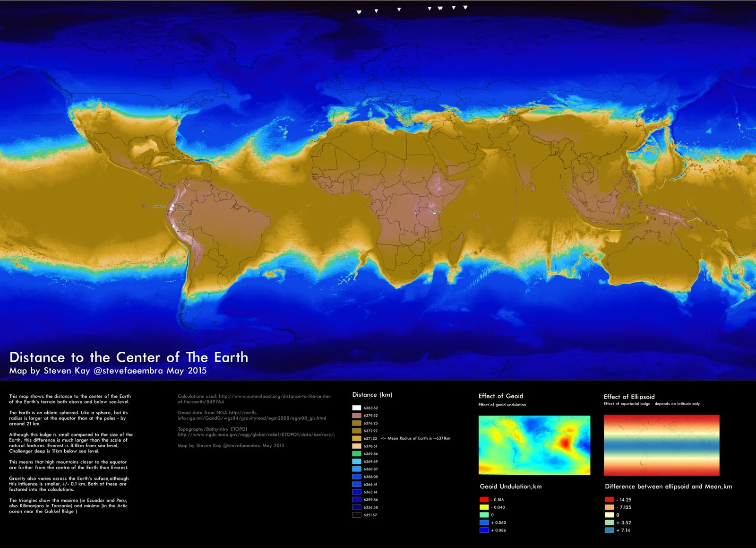Click the Tungurahua map label
756x548 pixels.
182,210
